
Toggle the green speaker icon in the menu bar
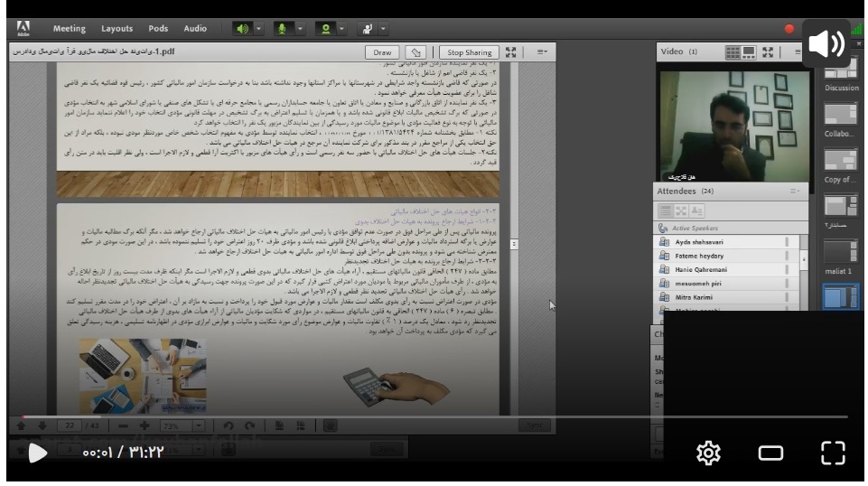coord(242,28)
